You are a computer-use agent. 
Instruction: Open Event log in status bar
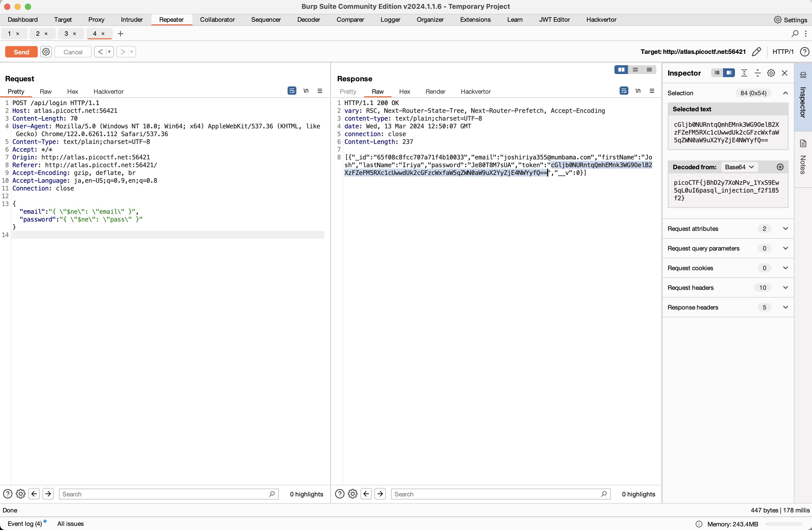(25, 524)
